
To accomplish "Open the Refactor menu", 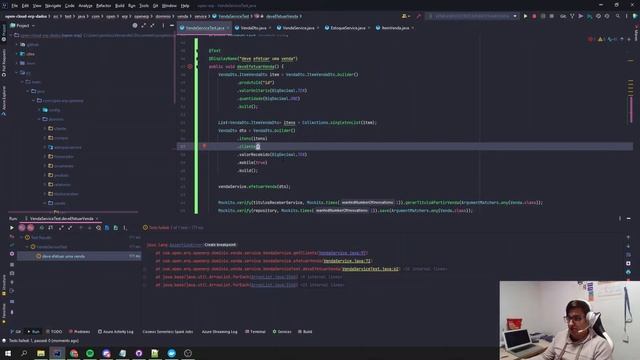I will (x=103, y=6).
